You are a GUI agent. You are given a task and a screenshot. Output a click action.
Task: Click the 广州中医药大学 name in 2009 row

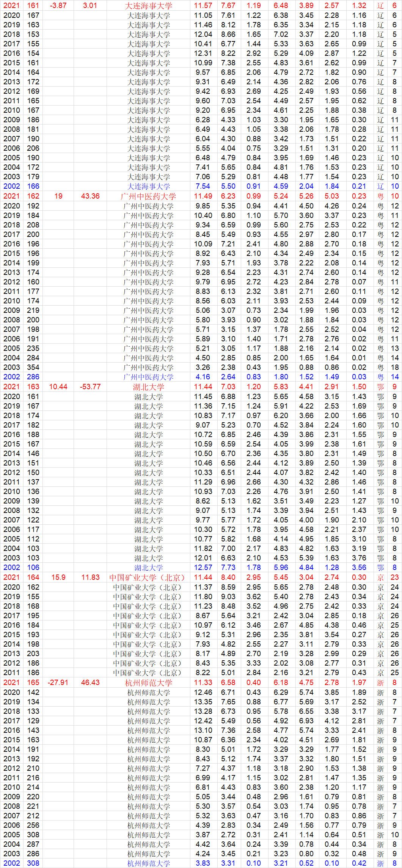pos(148,311)
